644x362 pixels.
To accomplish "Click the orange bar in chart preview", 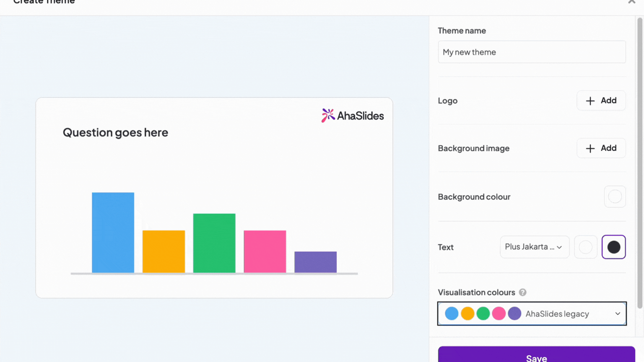I will [x=164, y=251].
